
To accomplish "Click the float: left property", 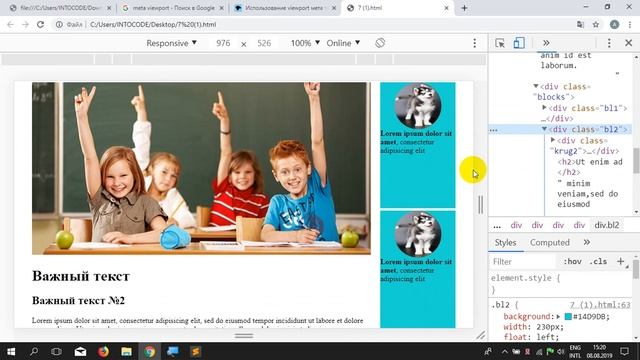I will tap(531, 337).
